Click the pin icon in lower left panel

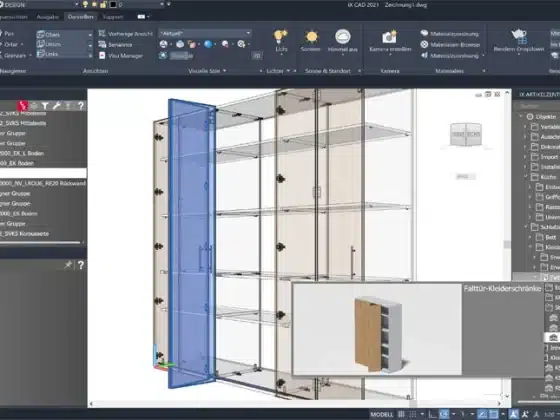point(68,265)
